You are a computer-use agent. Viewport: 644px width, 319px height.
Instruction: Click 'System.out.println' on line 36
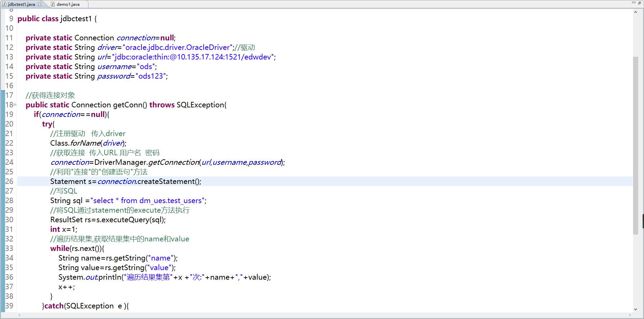point(90,277)
